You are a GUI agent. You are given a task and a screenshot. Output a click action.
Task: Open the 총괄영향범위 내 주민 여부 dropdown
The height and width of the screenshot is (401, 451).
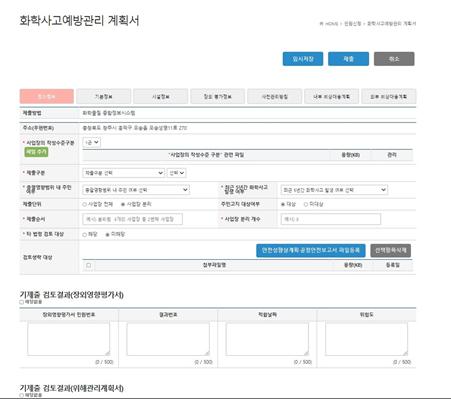(136, 190)
